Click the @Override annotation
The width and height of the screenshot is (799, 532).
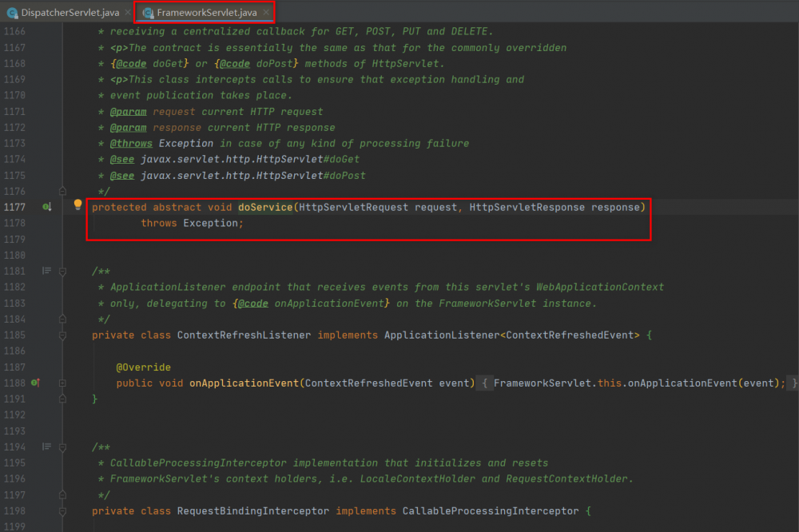[143, 367]
